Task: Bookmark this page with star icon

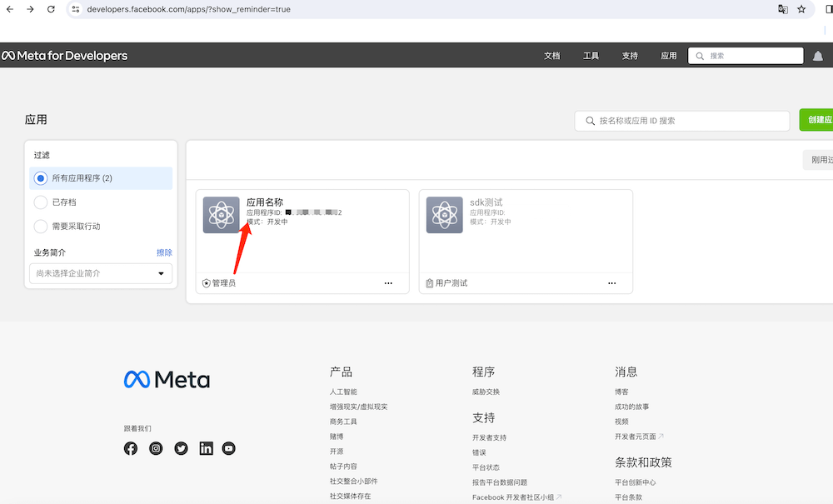Action: [x=801, y=9]
